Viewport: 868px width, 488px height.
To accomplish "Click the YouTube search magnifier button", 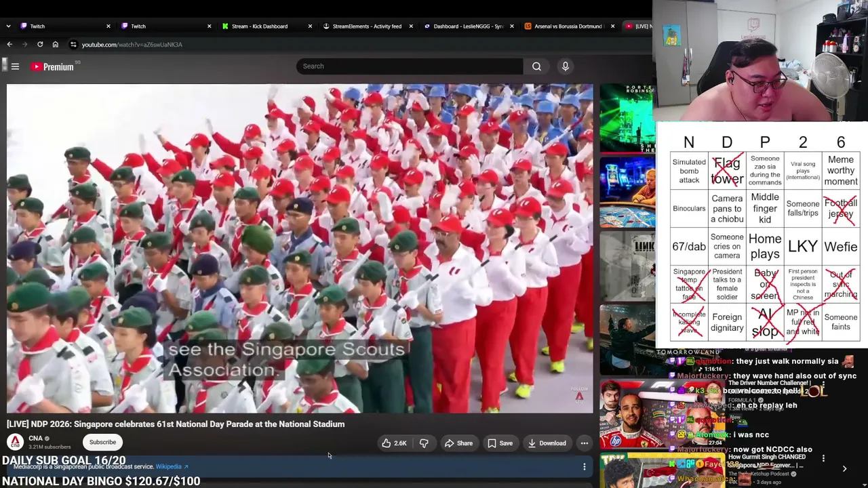I will click(x=536, y=66).
